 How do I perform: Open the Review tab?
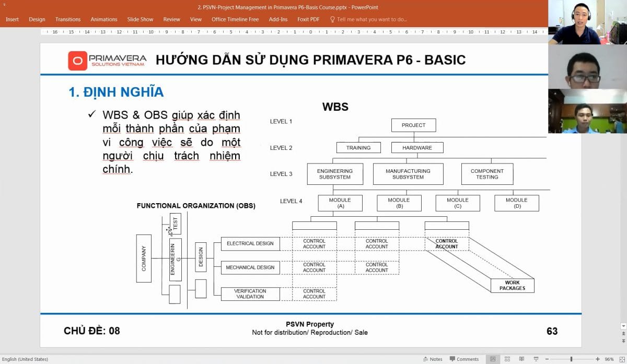point(171,19)
